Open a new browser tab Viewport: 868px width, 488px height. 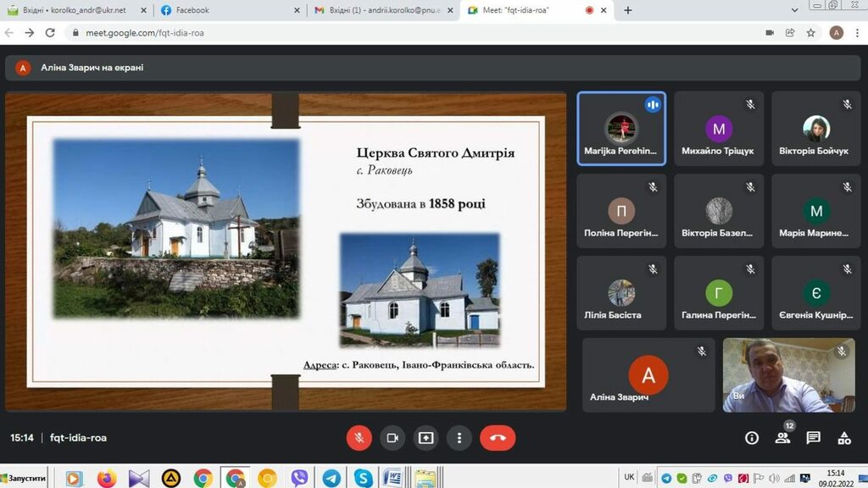tap(628, 10)
